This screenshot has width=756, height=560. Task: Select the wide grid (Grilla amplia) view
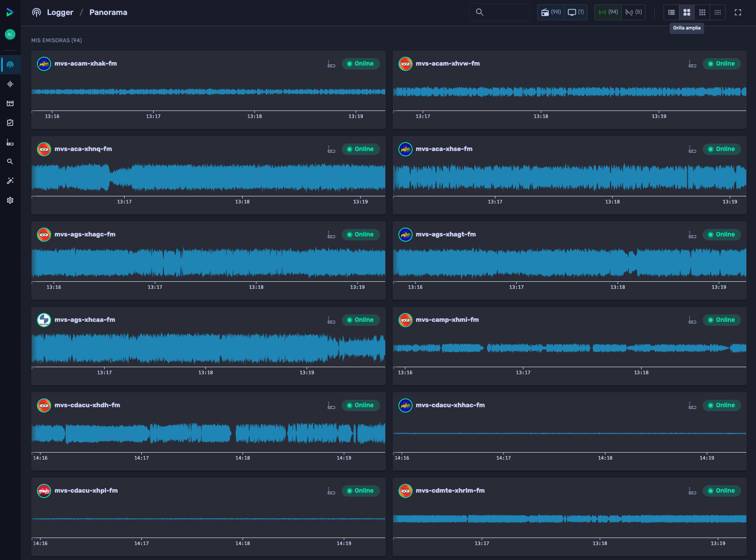687,12
